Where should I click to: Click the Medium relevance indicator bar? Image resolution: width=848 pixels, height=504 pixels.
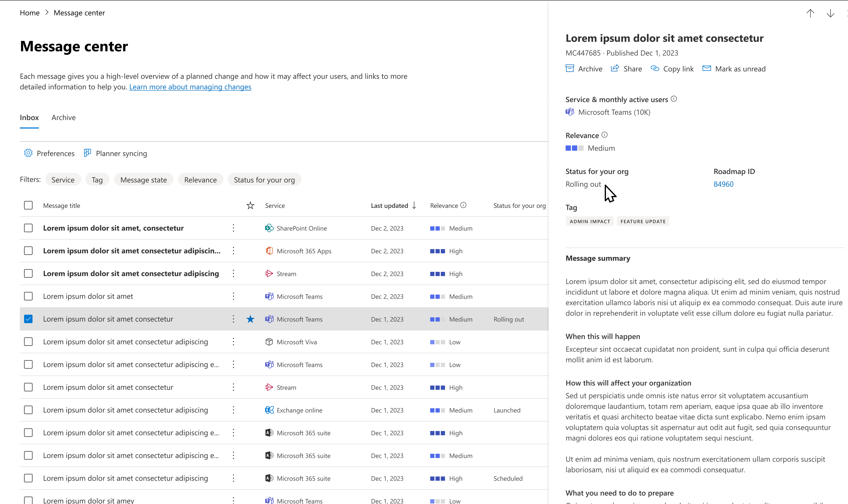pos(574,148)
